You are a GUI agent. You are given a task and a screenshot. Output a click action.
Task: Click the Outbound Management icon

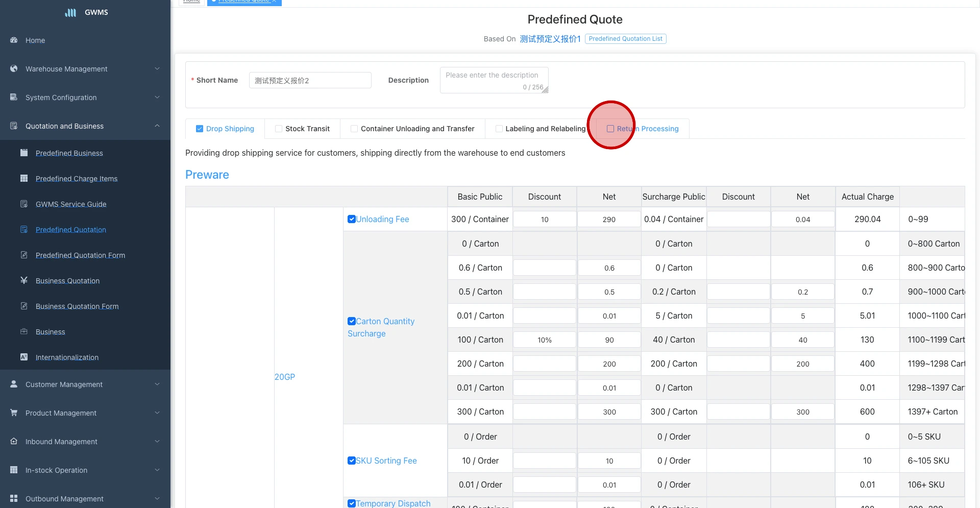point(14,498)
